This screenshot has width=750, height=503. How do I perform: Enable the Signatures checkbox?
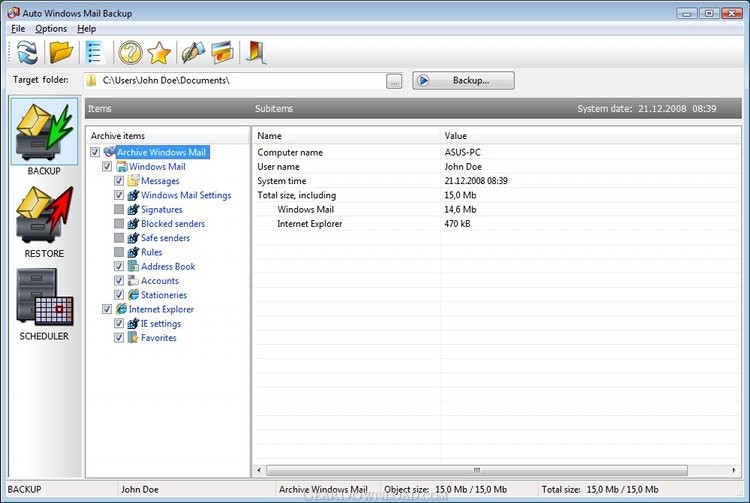click(119, 209)
